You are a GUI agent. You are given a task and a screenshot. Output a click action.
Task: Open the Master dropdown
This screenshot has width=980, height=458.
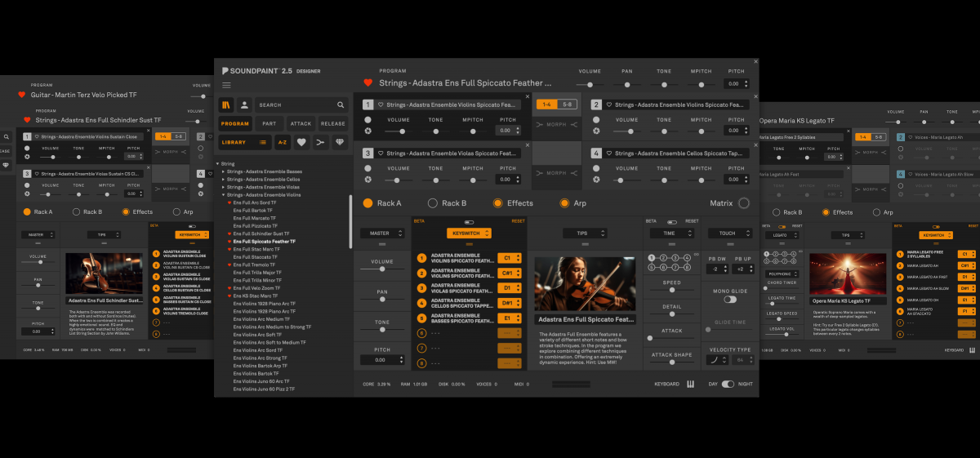click(x=382, y=233)
